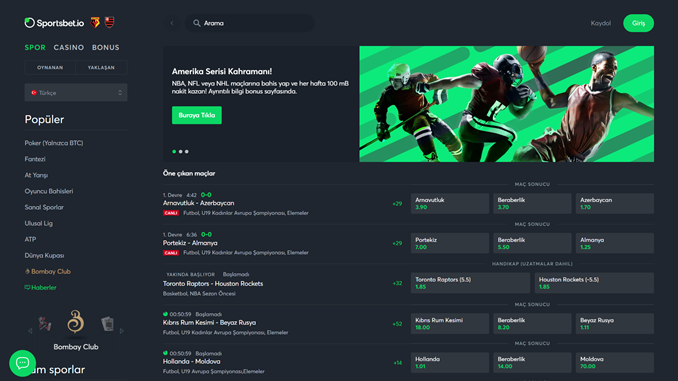Click the Flamengo club crest icon

click(109, 22)
